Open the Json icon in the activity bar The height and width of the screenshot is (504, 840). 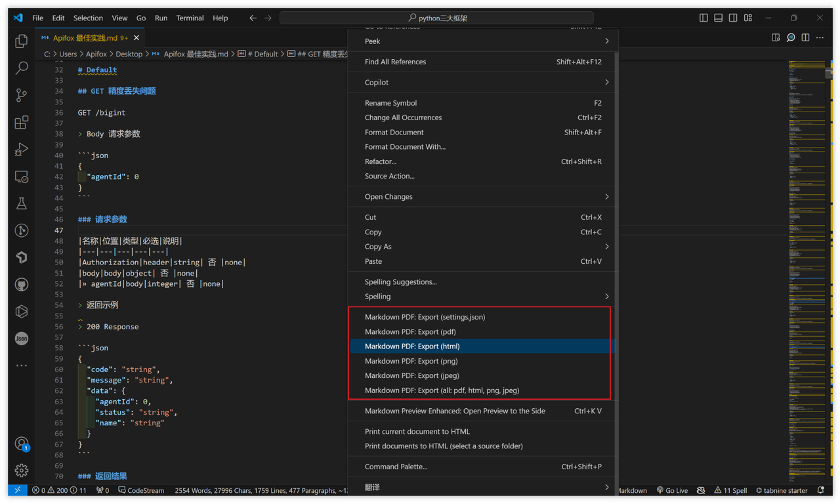click(x=22, y=339)
